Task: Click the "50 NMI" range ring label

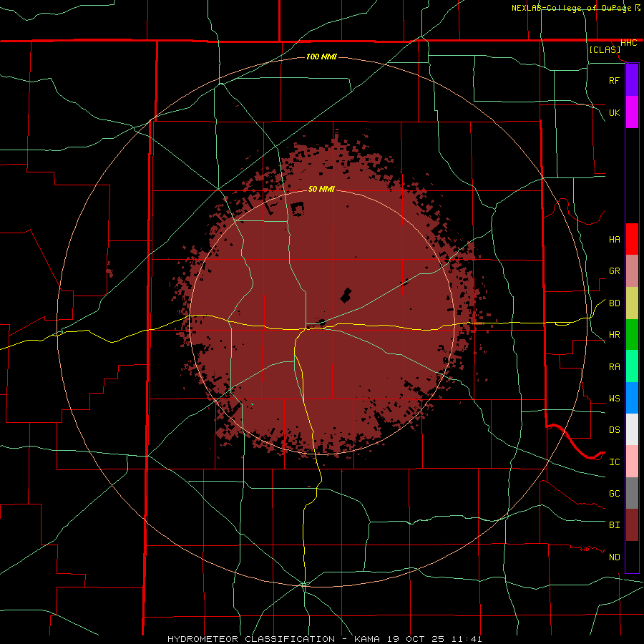Action: (321, 189)
